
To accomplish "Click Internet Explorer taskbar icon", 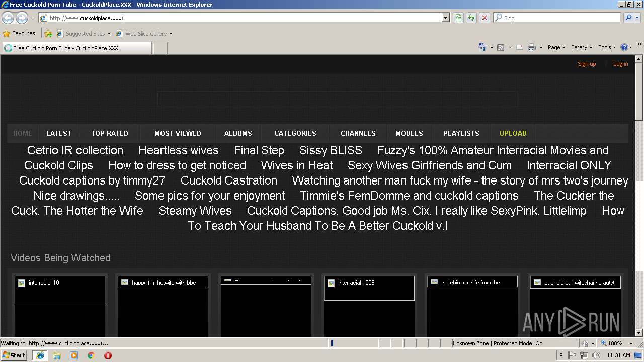I will coord(40,355).
